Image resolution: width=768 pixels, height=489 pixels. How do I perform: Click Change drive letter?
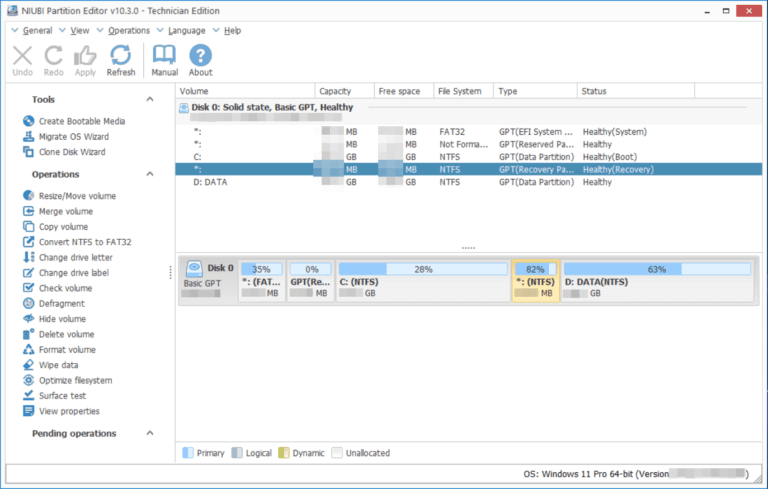point(68,257)
